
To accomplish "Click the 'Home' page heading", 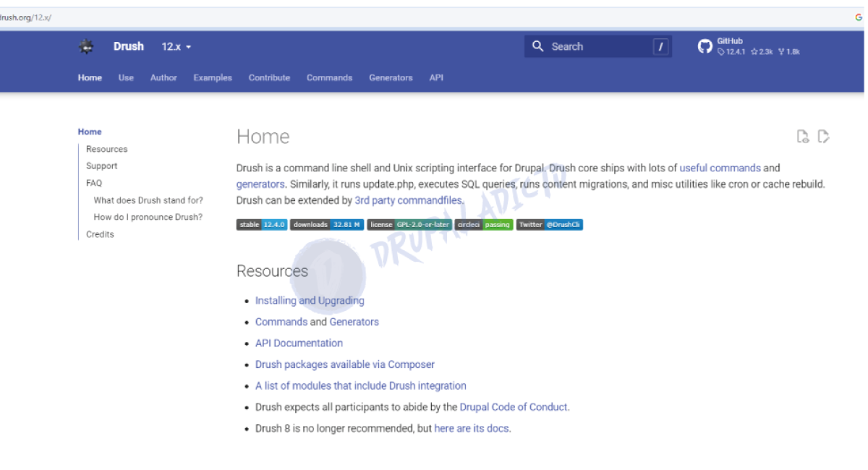I will (263, 137).
